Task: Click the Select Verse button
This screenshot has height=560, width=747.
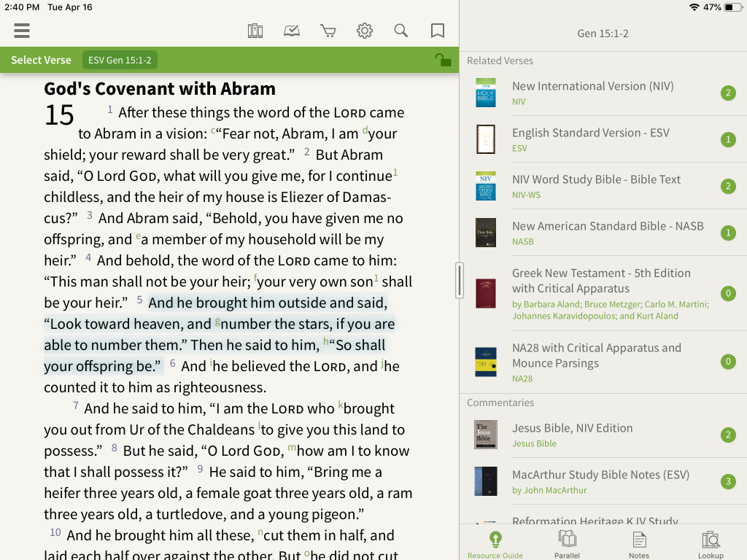Action: click(41, 60)
